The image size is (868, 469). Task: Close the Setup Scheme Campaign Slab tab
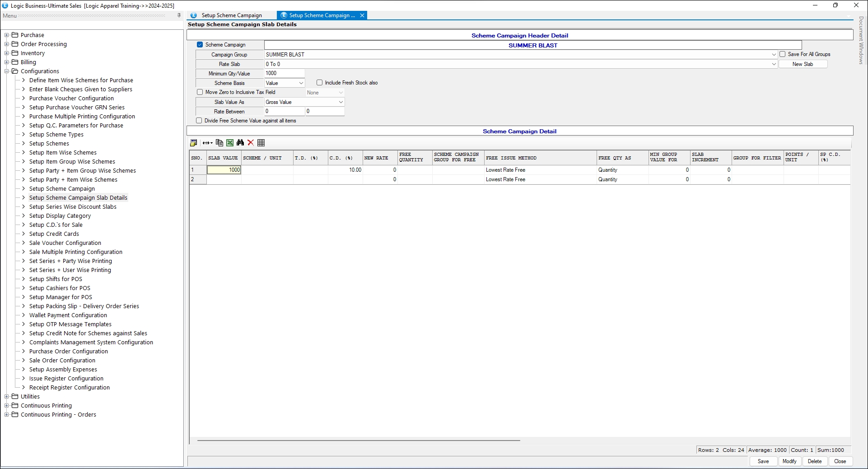(362, 15)
